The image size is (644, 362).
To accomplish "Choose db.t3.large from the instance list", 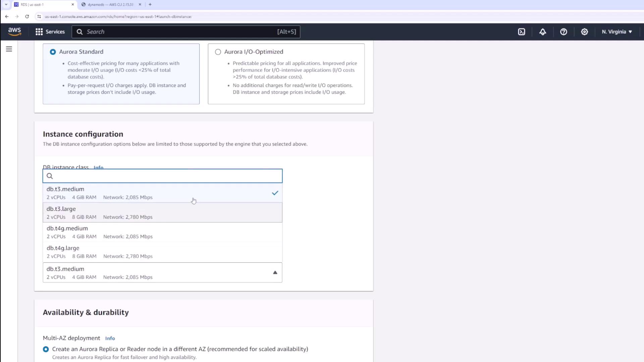I will (162, 213).
